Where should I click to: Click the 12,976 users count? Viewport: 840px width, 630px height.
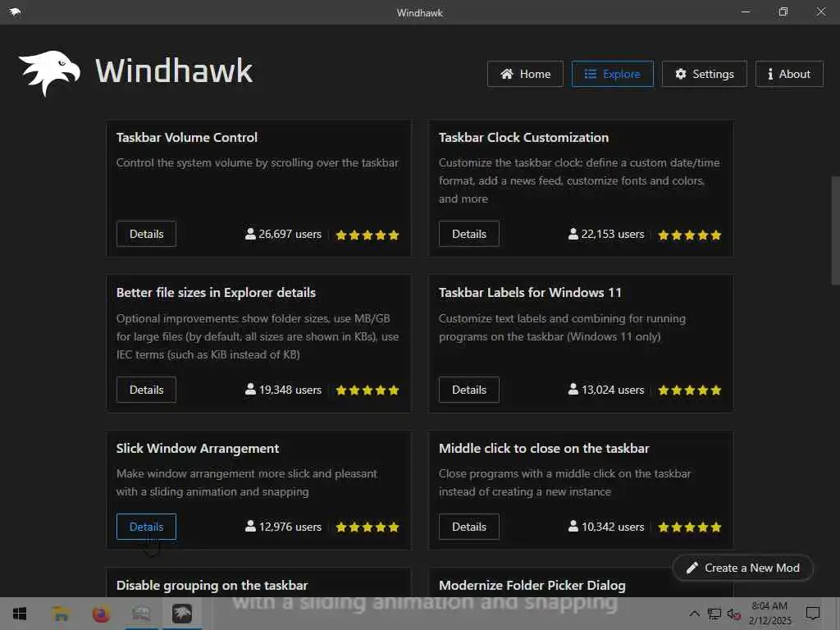pos(283,527)
